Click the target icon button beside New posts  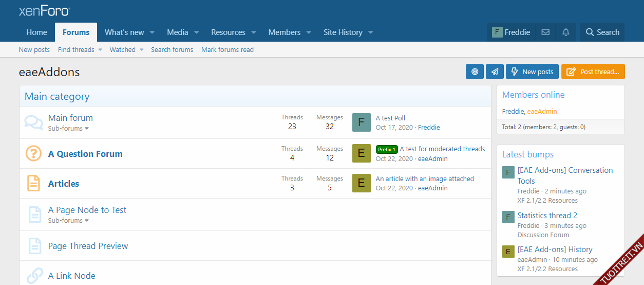475,72
